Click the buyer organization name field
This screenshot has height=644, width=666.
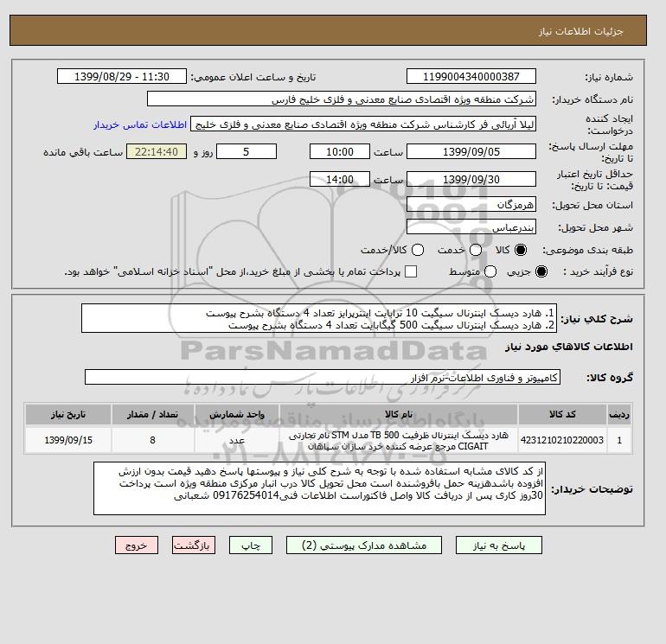(x=342, y=99)
